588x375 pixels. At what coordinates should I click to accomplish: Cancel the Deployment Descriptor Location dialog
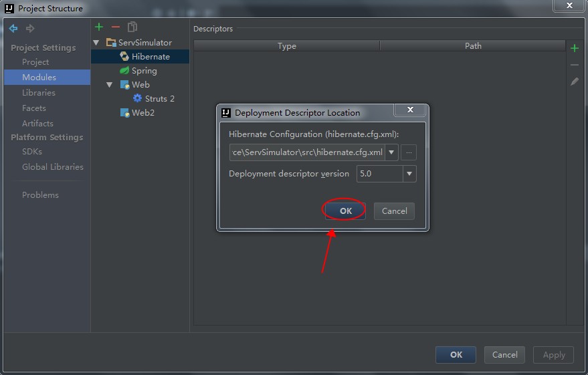pos(394,211)
